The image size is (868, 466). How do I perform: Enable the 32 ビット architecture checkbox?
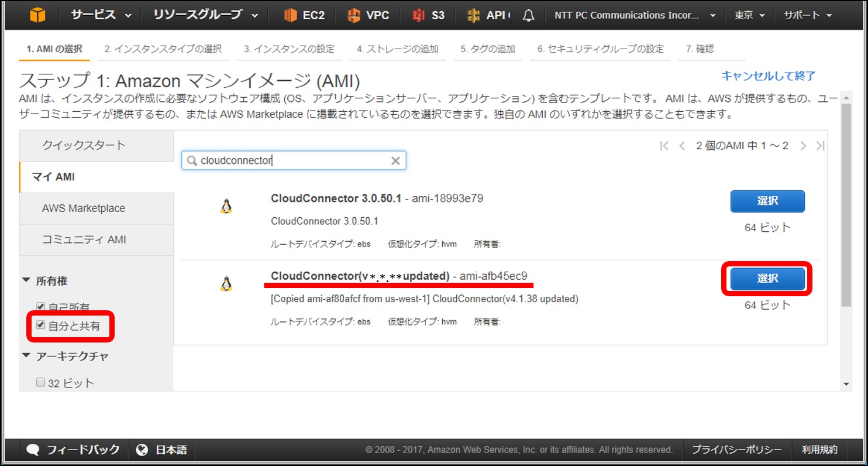click(40, 382)
